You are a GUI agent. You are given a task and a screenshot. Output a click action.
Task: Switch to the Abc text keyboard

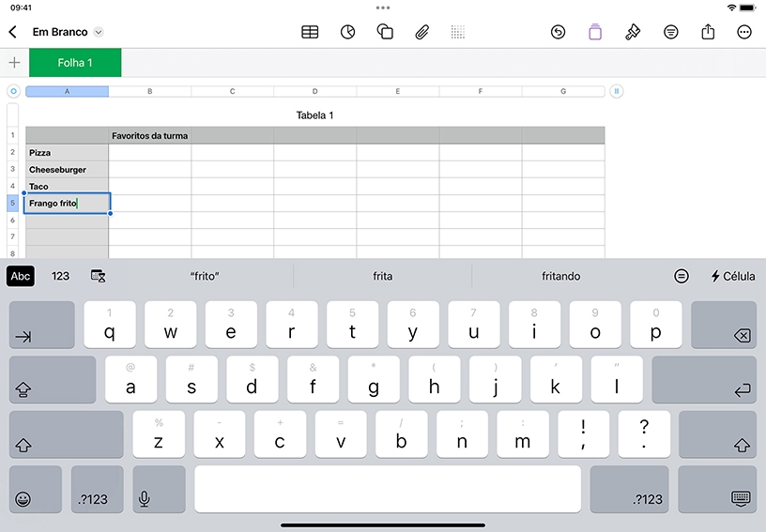[x=21, y=276]
